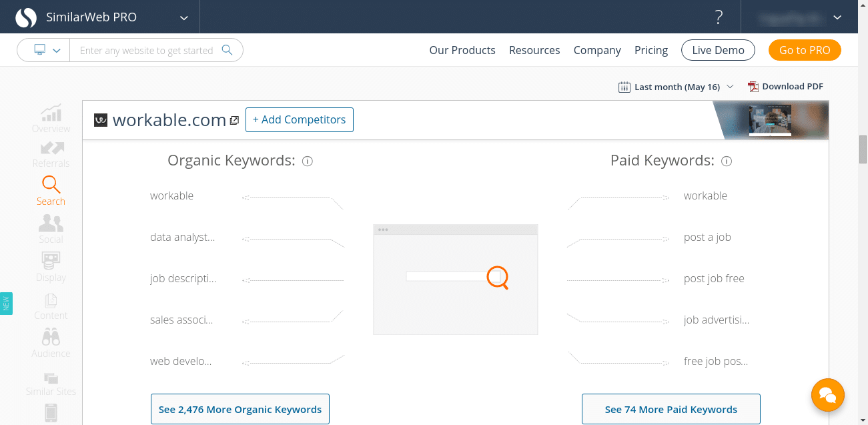Image resolution: width=868 pixels, height=425 pixels.
Task: Click the SimilarWeb logo icon
Action: click(x=26, y=17)
